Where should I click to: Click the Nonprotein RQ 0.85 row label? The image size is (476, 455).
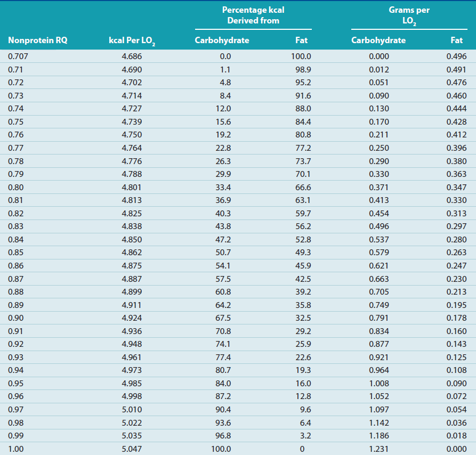point(17,253)
